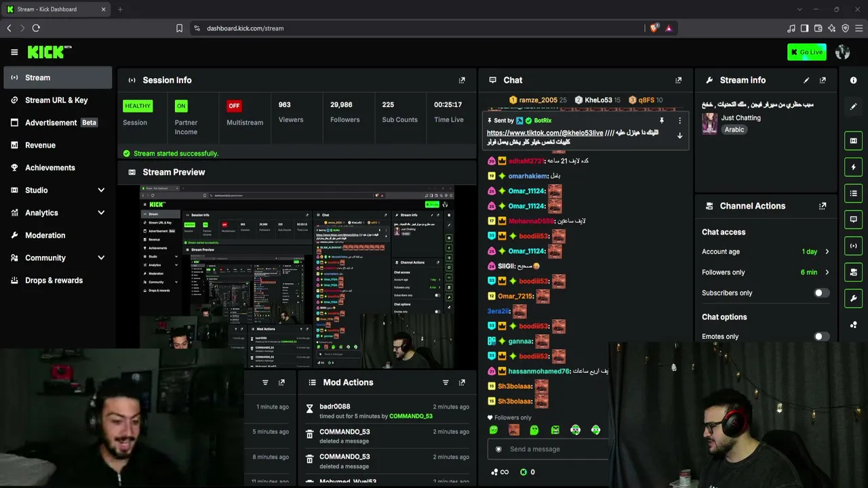Open Followers only duration setting
This screenshot has height=488, width=868.
click(766, 272)
